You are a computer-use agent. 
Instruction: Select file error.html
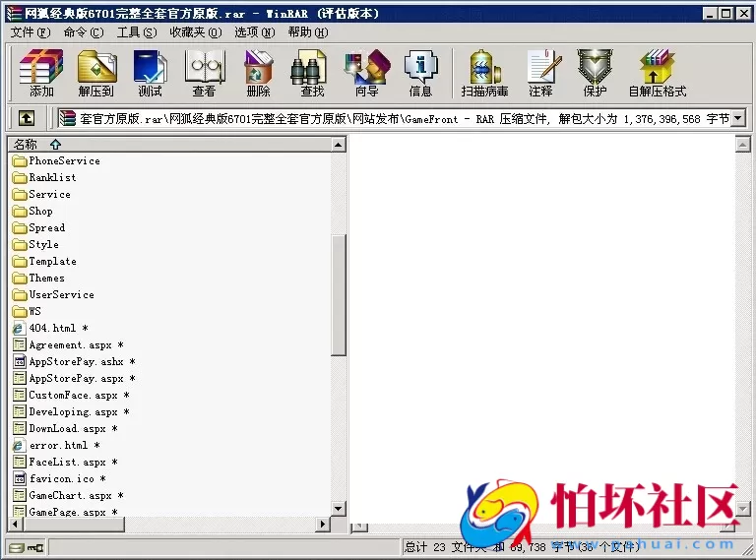[x=56, y=445]
